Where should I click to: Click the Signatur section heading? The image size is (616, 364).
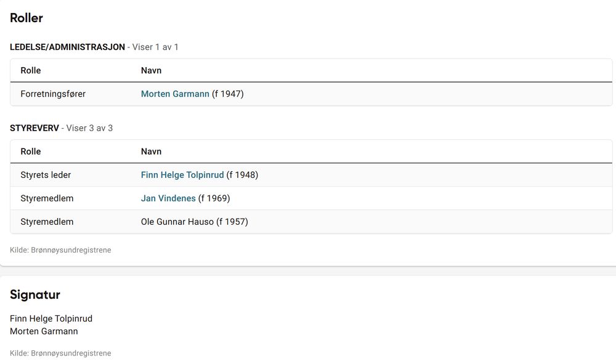pos(35,294)
